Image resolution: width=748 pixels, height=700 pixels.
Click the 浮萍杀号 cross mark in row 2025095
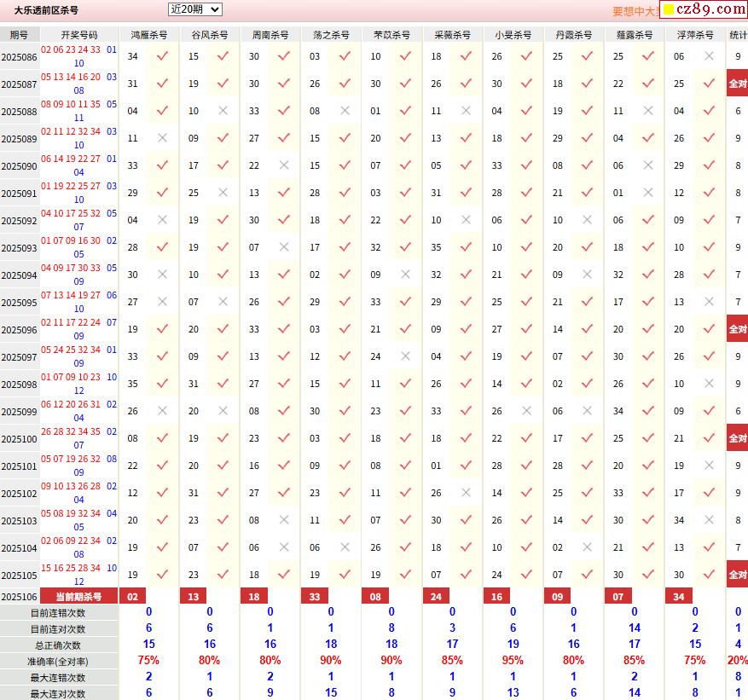point(709,301)
